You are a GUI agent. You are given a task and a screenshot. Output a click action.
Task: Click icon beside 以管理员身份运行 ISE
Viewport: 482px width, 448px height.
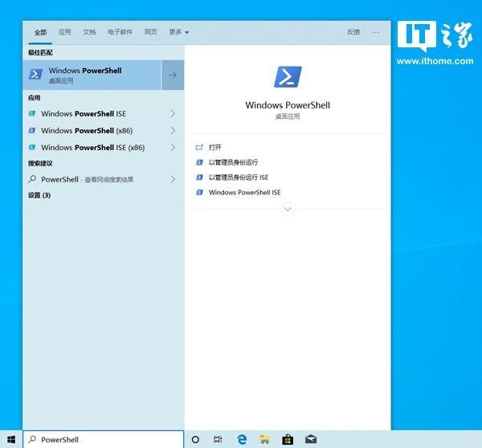click(x=199, y=177)
